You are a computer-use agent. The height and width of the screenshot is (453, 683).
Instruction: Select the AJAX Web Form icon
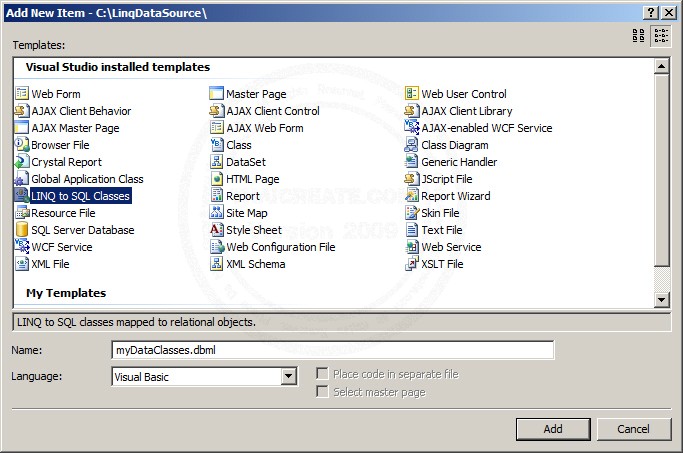(x=216, y=128)
